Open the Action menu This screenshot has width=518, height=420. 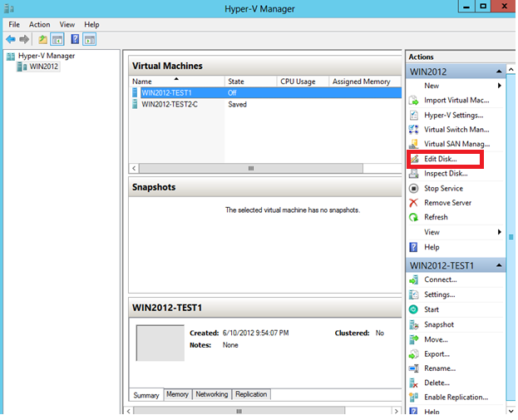40,24
